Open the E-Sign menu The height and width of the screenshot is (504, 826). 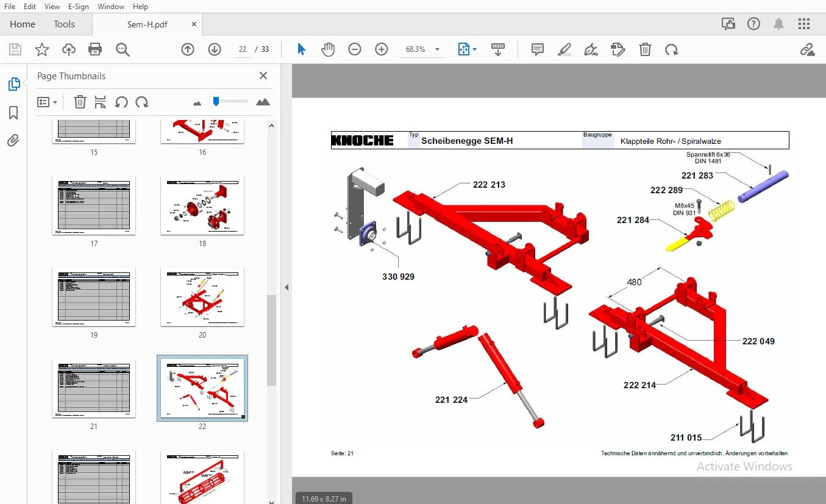tap(79, 7)
